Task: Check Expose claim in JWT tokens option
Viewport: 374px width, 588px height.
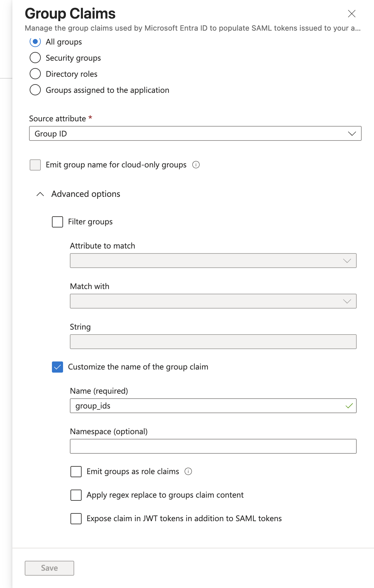Action: tap(76, 519)
